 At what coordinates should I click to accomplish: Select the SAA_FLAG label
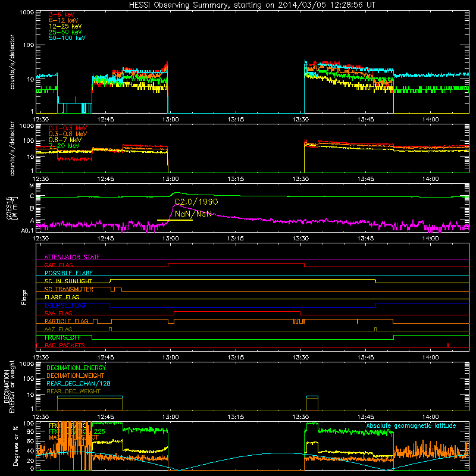tap(58, 313)
